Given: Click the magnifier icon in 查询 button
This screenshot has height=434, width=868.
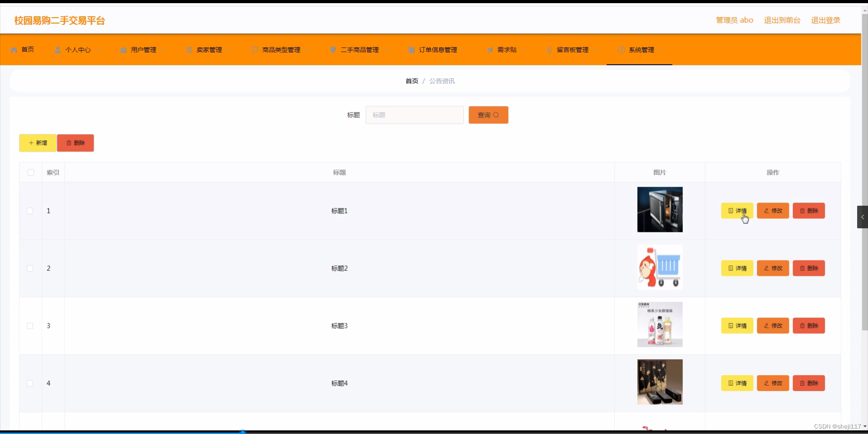Looking at the screenshot, I should pos(496,115).
